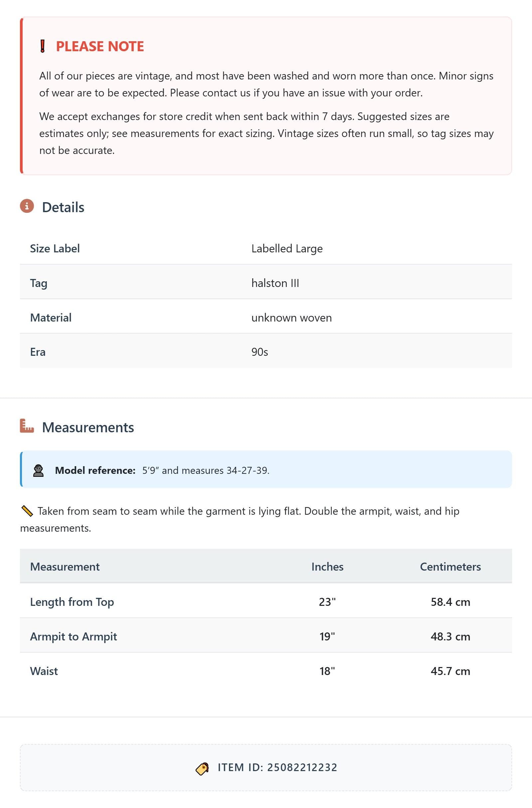
Task: Click the model reference person icon
Action: point(38,471)
